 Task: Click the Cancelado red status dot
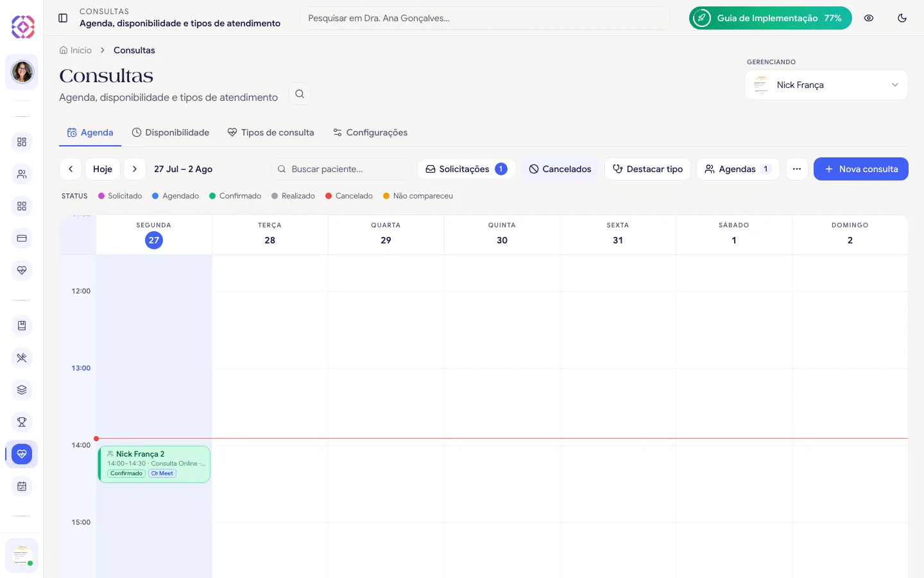coord(329,196)
